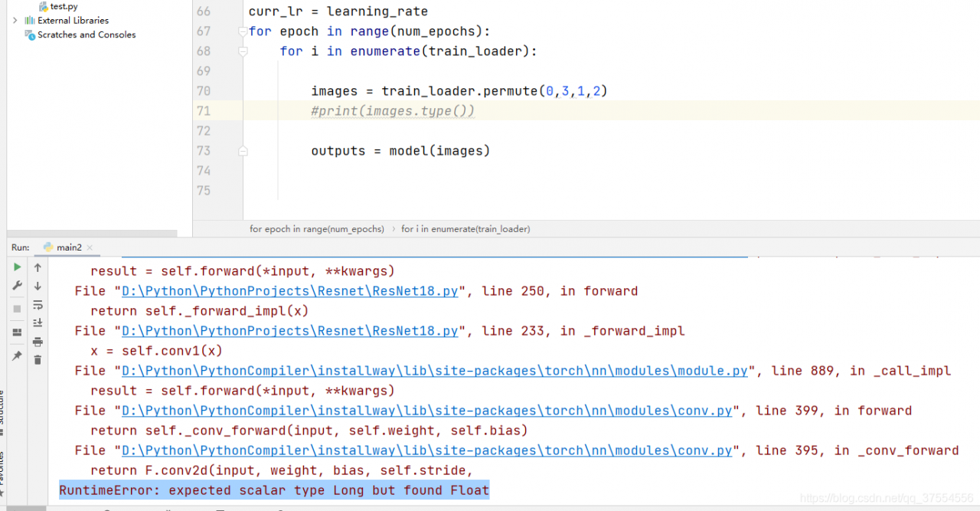
Task: Expand the External Libraries tree node
Action: coord(15,21)
